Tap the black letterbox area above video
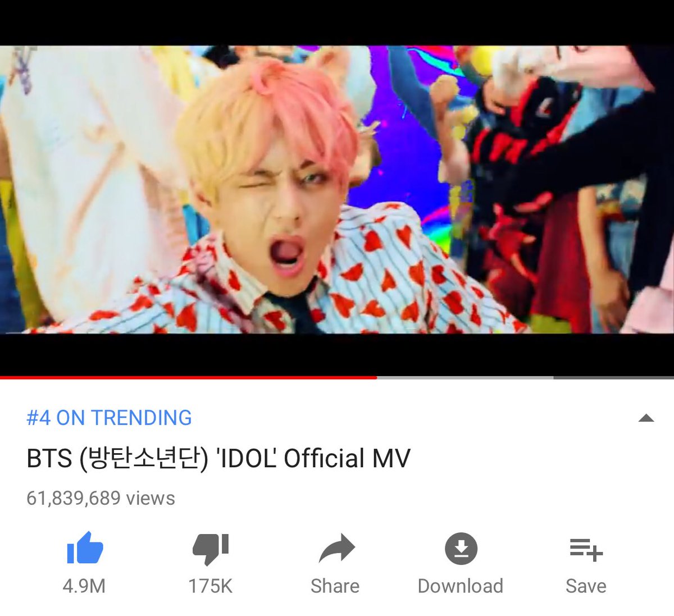 pyautogui.click(x=337, y=22)
